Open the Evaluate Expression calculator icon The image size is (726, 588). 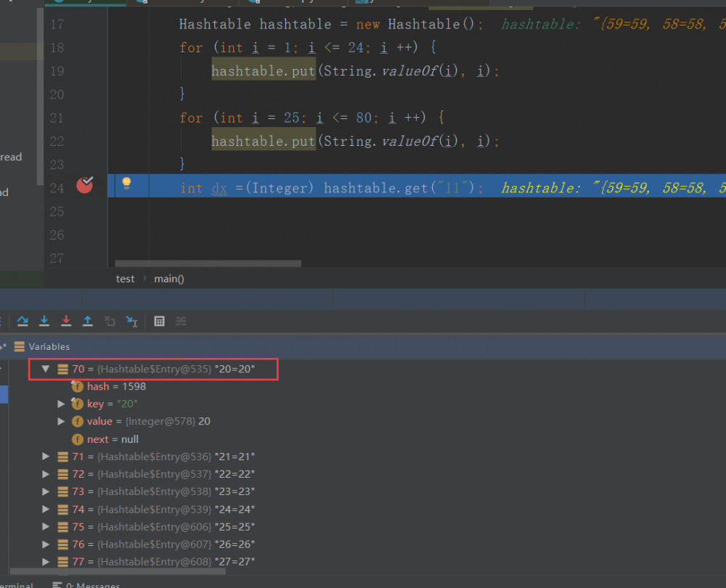click(159, 321)
